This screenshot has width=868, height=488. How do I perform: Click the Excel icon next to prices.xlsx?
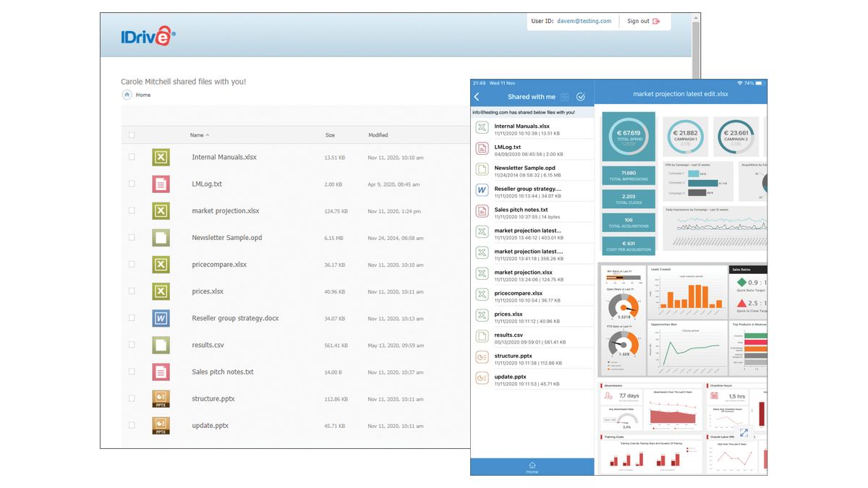pos(160,291)
